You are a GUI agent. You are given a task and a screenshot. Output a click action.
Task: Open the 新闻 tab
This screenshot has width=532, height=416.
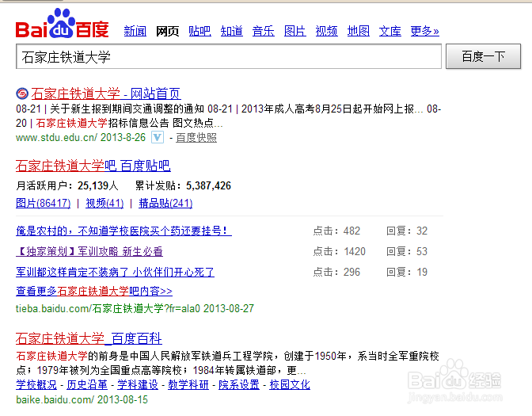135,31
